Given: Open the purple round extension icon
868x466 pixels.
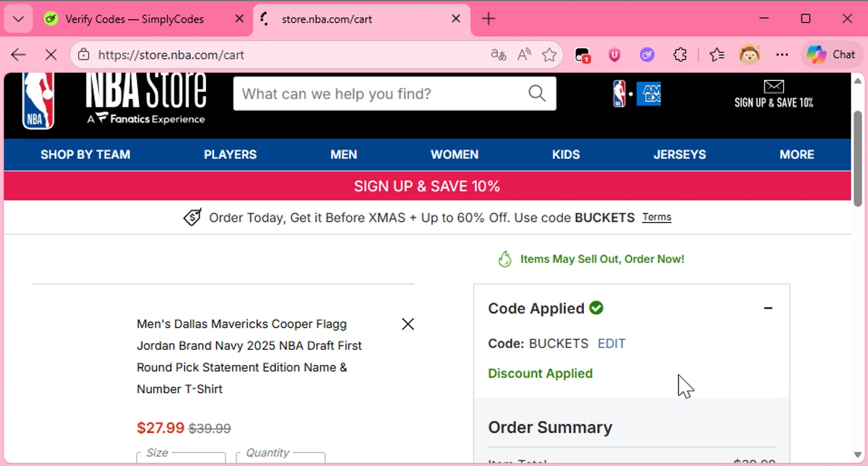Looking at the screenshot, I should (647, 55).
